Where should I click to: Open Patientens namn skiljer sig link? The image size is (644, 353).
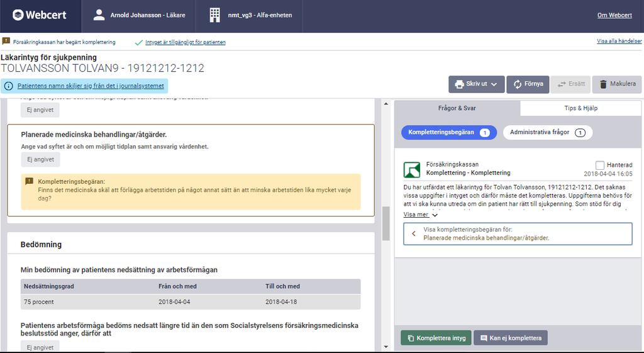pos(91,86)
